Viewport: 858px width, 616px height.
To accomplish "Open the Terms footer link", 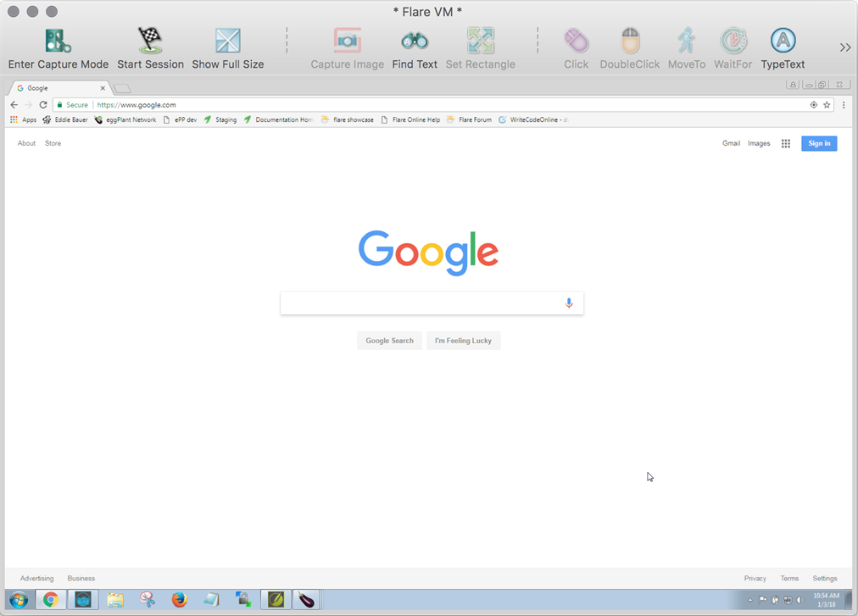I will click(789, 578).
